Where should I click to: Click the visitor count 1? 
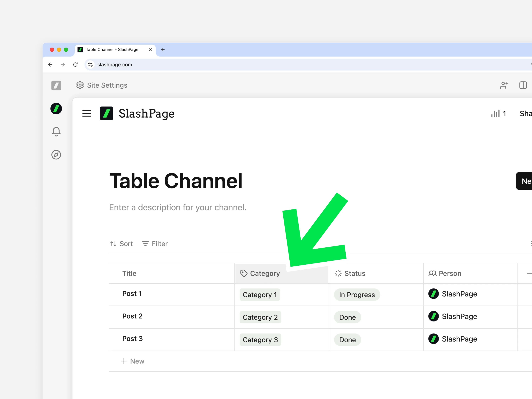[x=504, y=113]
